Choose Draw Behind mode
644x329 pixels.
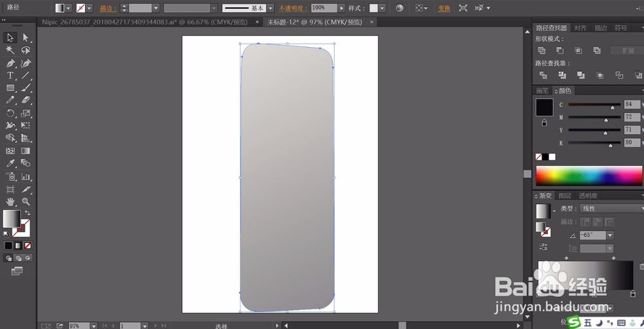click(x=18, y=258)
